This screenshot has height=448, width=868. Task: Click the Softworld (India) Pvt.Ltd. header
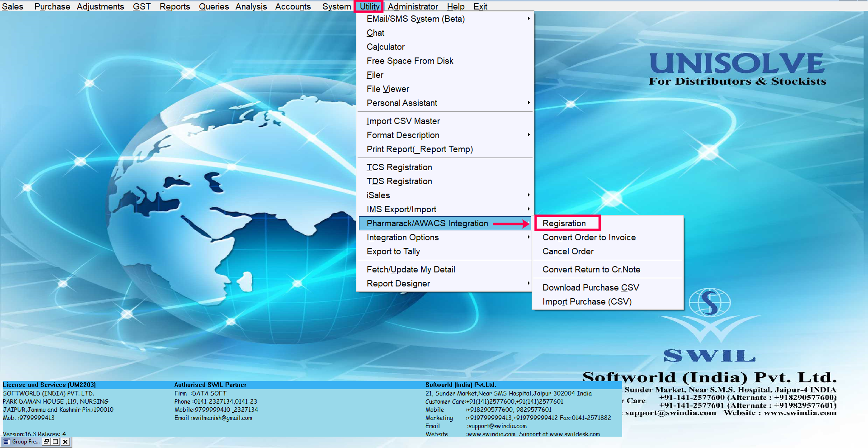tap(461, 385)
